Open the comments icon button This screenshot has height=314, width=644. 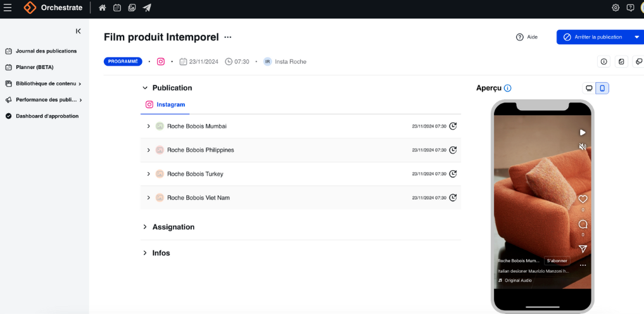coord(639,61)
